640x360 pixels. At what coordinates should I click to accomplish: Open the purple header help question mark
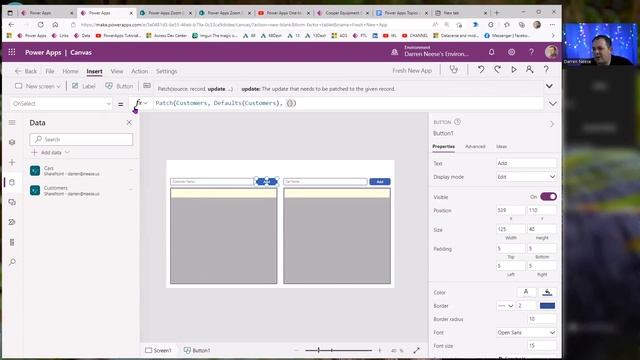tap(531, 52)
